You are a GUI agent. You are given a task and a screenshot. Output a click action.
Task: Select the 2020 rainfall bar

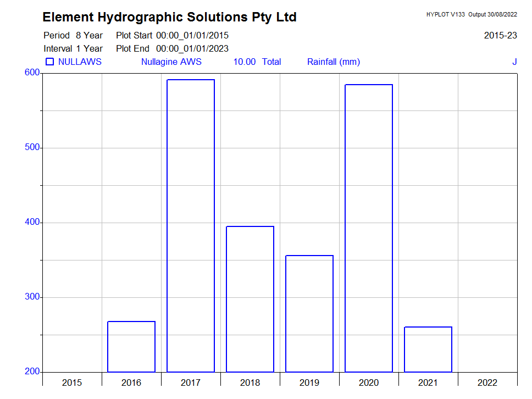[x=369, y=228]
